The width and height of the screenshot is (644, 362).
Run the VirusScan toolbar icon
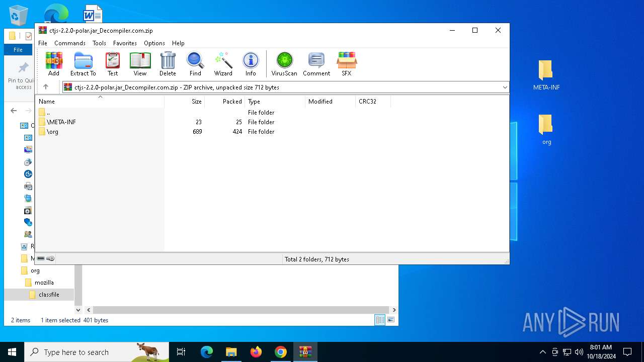pos(284,64)
